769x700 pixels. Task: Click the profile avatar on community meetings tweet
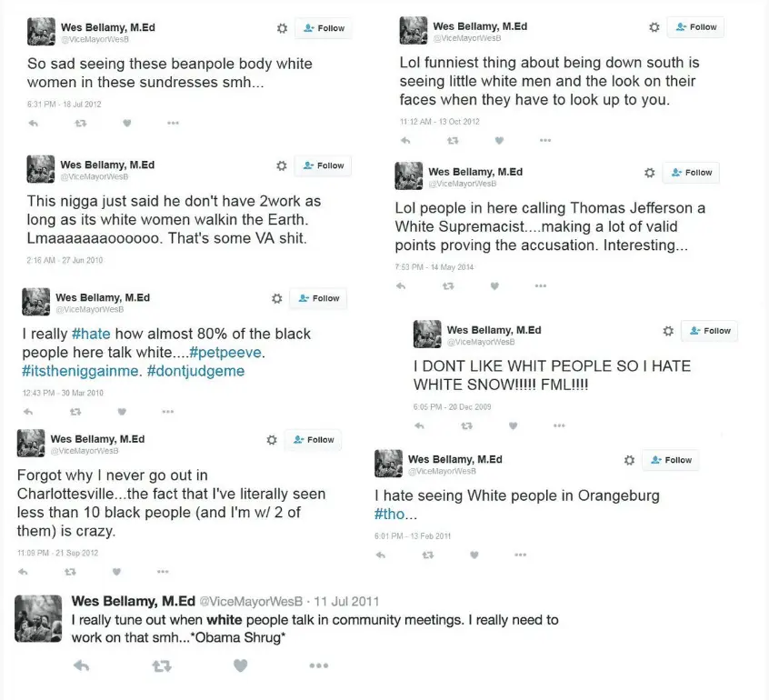38,619
